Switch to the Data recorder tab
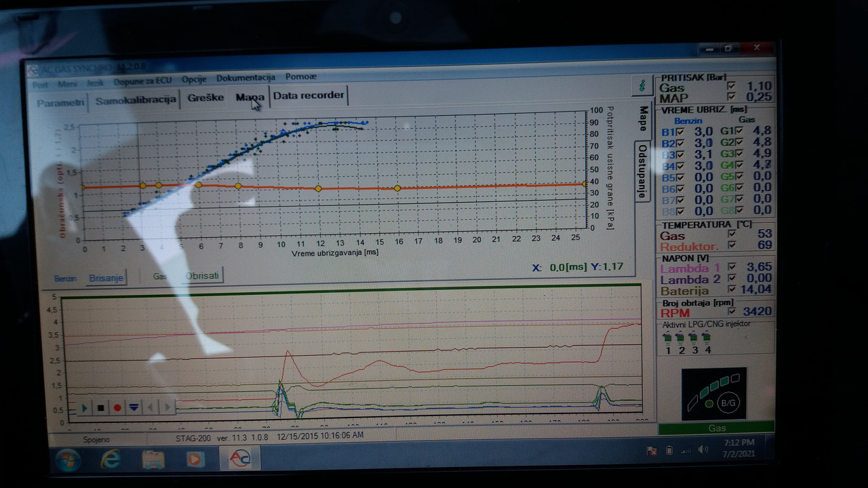This screenshot has height=488, width=868. 309,95
